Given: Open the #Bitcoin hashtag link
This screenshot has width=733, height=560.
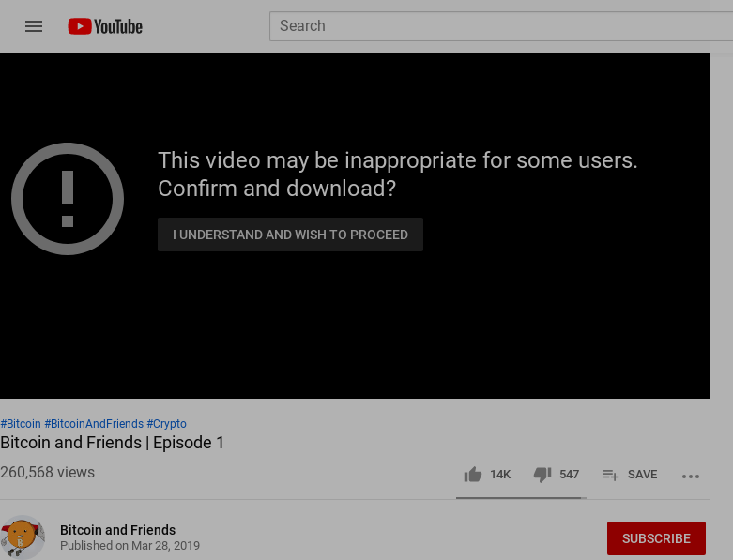Looking at the screenshot, I should coord(21,424).
